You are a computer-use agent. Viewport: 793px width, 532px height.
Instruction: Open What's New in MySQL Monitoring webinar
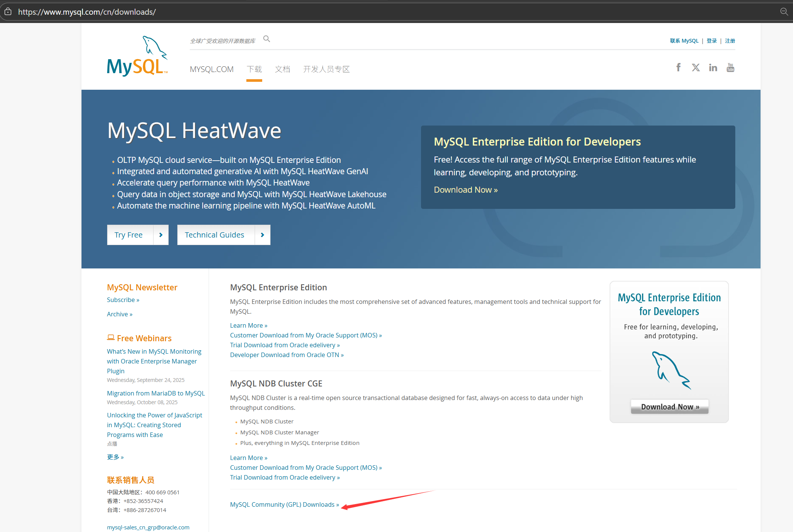(x=154, y=361)
